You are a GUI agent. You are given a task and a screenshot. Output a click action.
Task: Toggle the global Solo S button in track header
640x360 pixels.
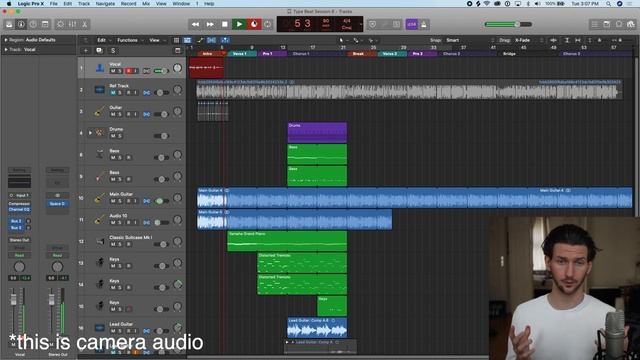pyautogui.click(x=113, y=51)
